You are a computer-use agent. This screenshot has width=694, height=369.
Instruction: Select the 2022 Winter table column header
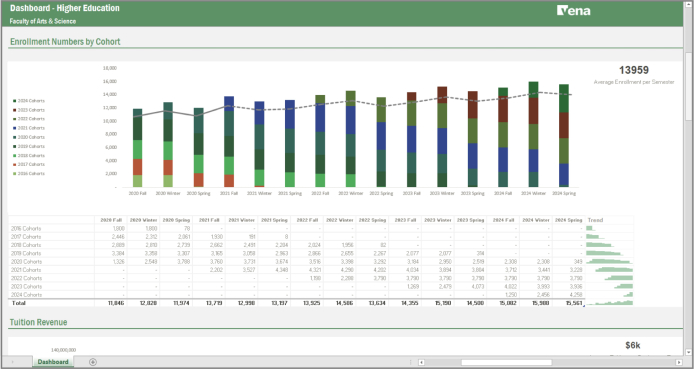pyautogui.click(x=340, y=220)
